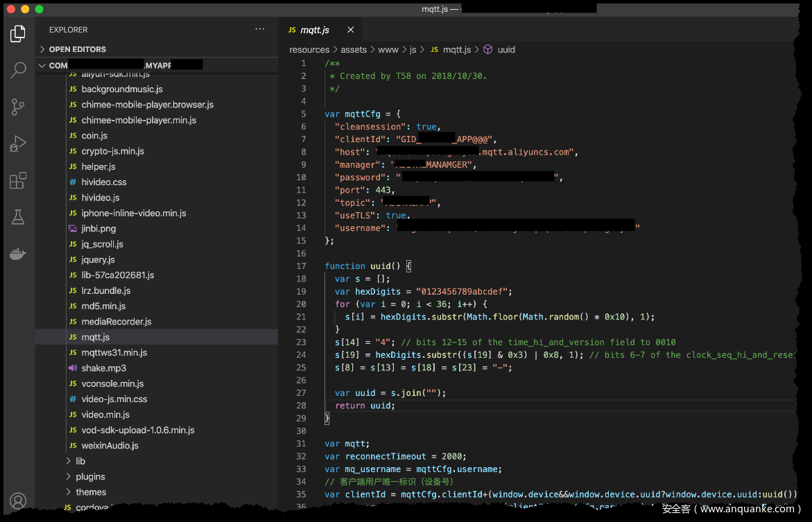Expand the themes folder
Image resolution: width=812 pixels, height=522 pixels.
click(91, 492)
